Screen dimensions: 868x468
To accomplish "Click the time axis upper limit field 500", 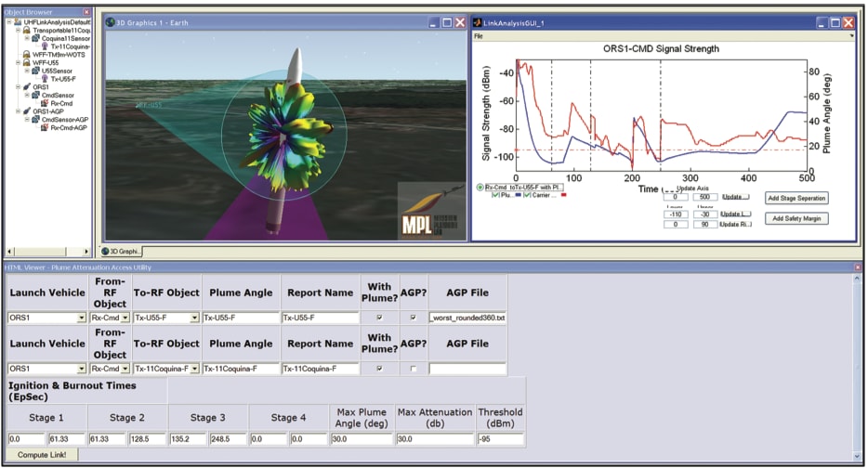I will (x=704, y=197).
